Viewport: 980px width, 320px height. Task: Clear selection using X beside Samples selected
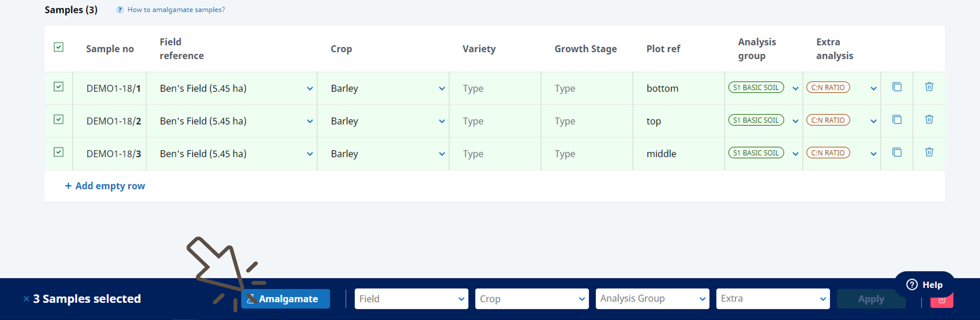26,299
